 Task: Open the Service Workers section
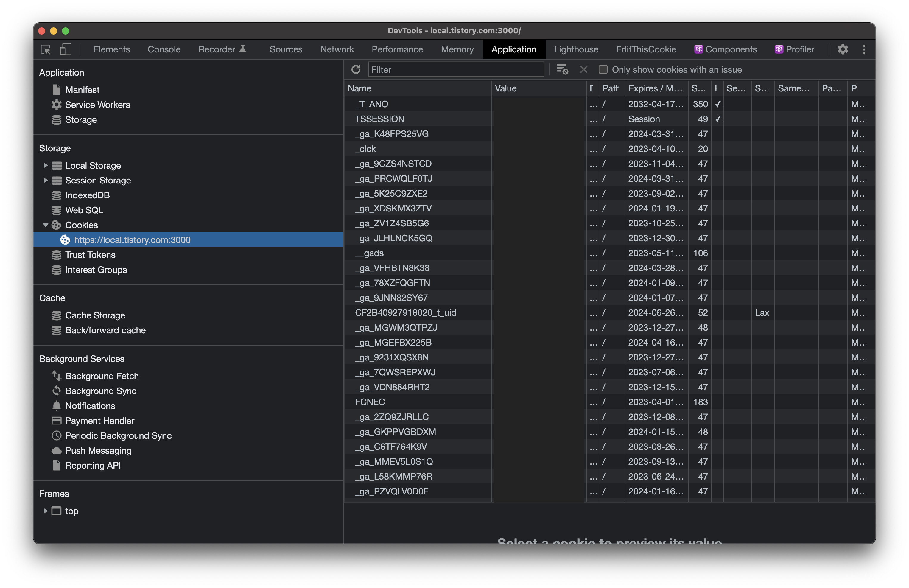coord(97,105)
